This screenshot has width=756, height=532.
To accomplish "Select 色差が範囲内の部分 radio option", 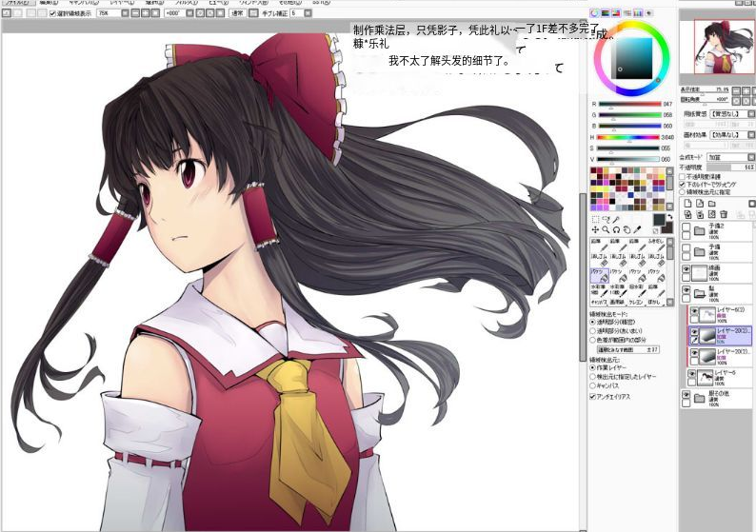I will pyautogui.click(x=593, y=340).
